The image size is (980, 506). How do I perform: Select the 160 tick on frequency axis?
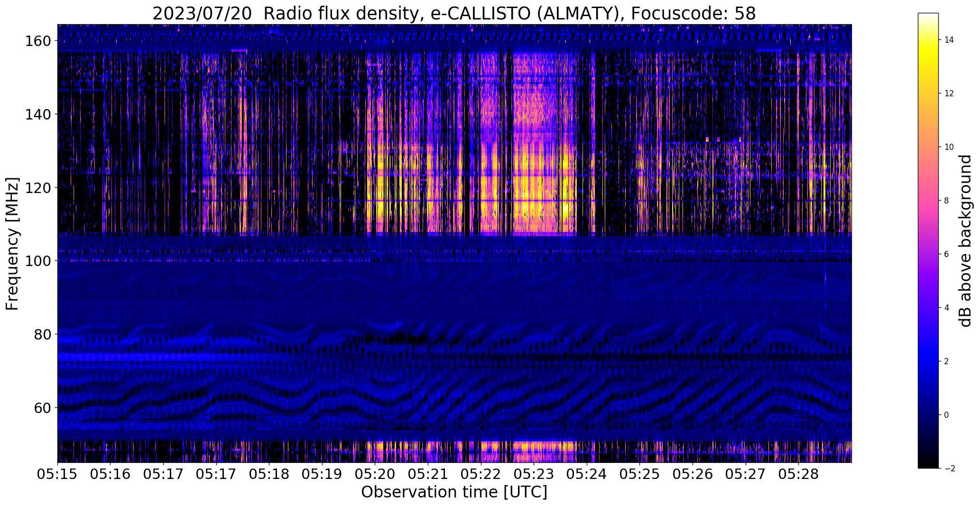click(x=37, y=41)
